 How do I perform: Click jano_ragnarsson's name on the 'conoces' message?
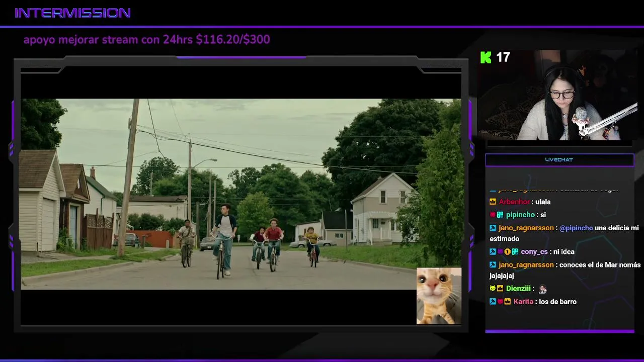tap(526, 265)
